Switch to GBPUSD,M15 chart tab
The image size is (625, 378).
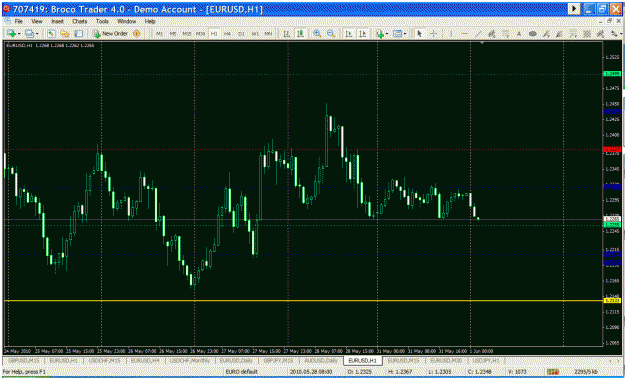pyautogui.click(x=23, y=360)
